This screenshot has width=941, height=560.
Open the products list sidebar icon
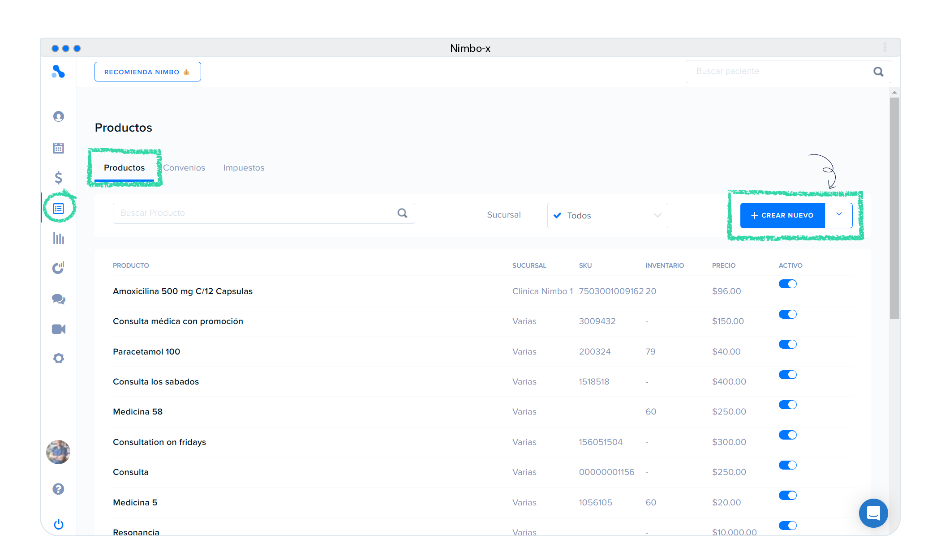pos(58,209)
